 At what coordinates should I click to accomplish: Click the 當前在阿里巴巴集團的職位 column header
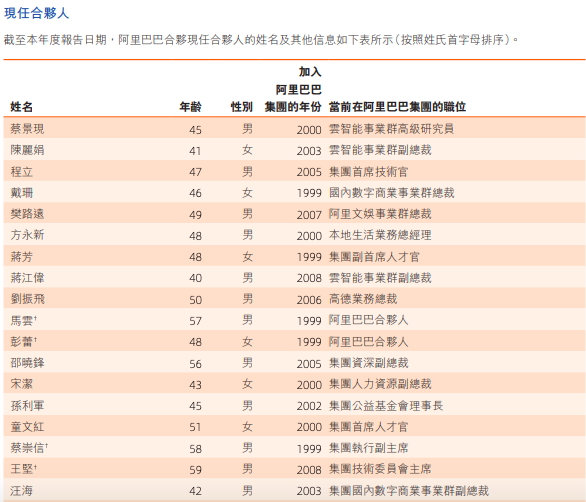[x=397, y=107]
